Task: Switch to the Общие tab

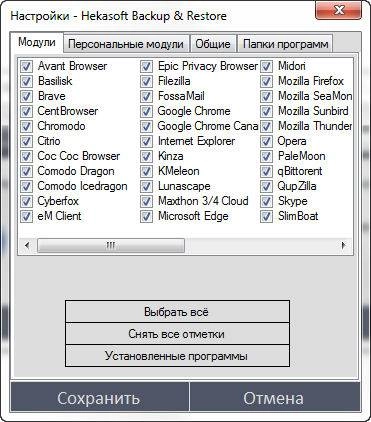Action: pos(213,44)
